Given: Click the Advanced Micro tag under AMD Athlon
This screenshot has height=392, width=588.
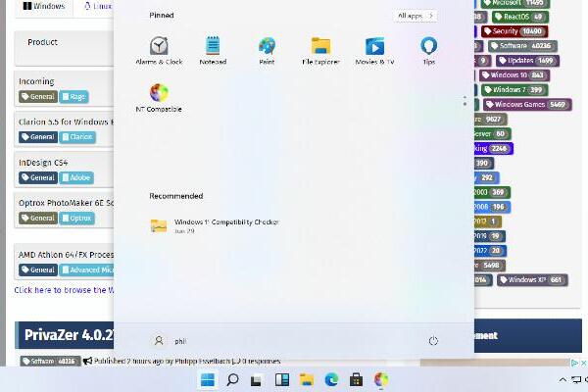Looking at the screenshot, I should click(86, 269).
